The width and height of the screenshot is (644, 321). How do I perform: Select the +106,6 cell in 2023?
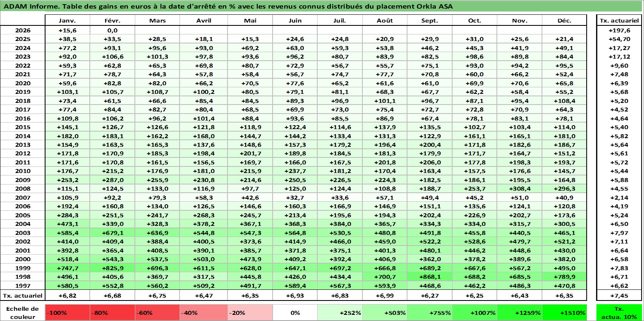pos(112,57)
